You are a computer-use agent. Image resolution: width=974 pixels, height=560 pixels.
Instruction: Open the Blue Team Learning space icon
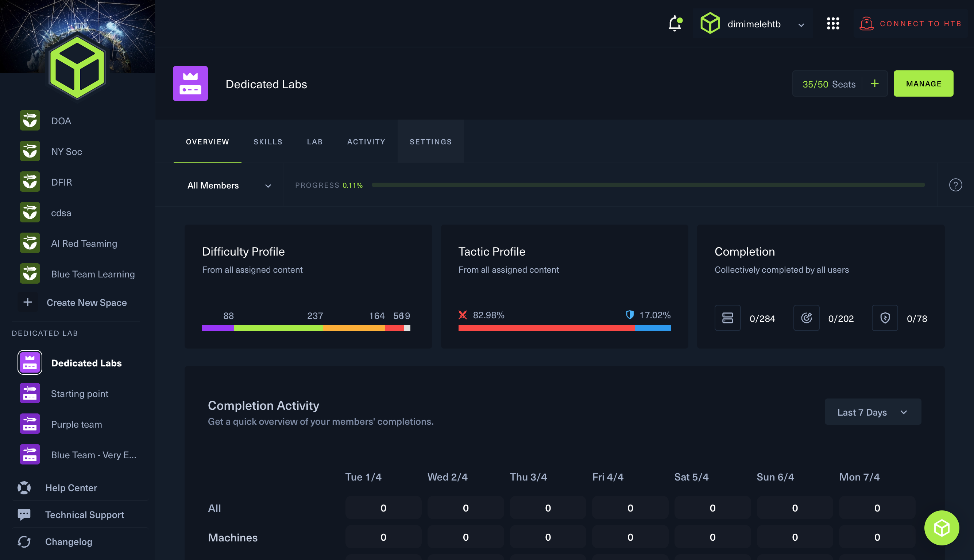(30, 274)
